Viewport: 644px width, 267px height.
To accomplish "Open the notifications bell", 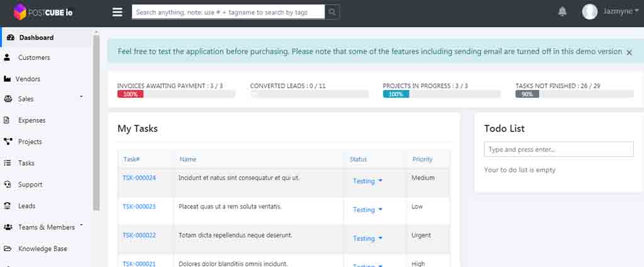I will click(x=562, y=11).
